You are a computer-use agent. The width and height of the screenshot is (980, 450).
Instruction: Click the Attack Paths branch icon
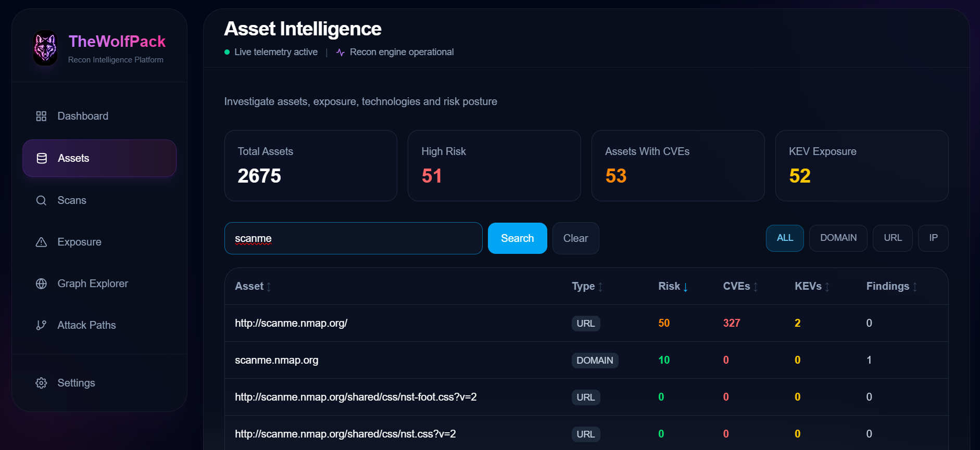[x=41, y=325]
